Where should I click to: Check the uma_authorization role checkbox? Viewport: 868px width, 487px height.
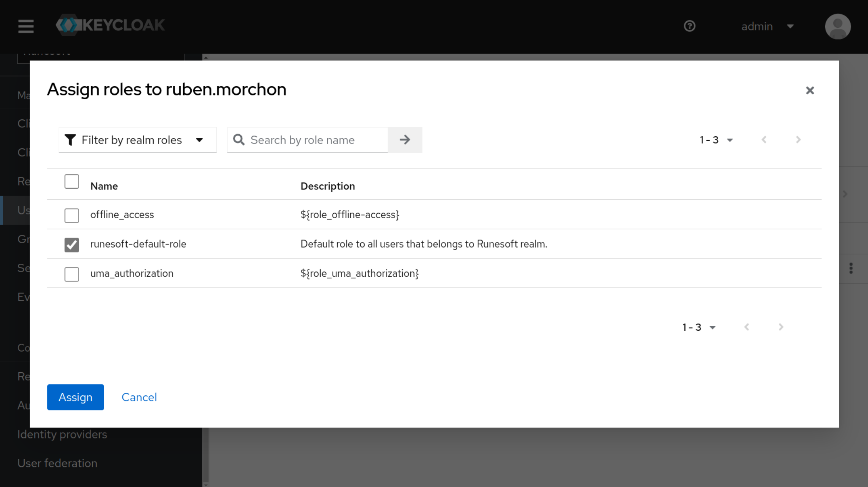72,274
